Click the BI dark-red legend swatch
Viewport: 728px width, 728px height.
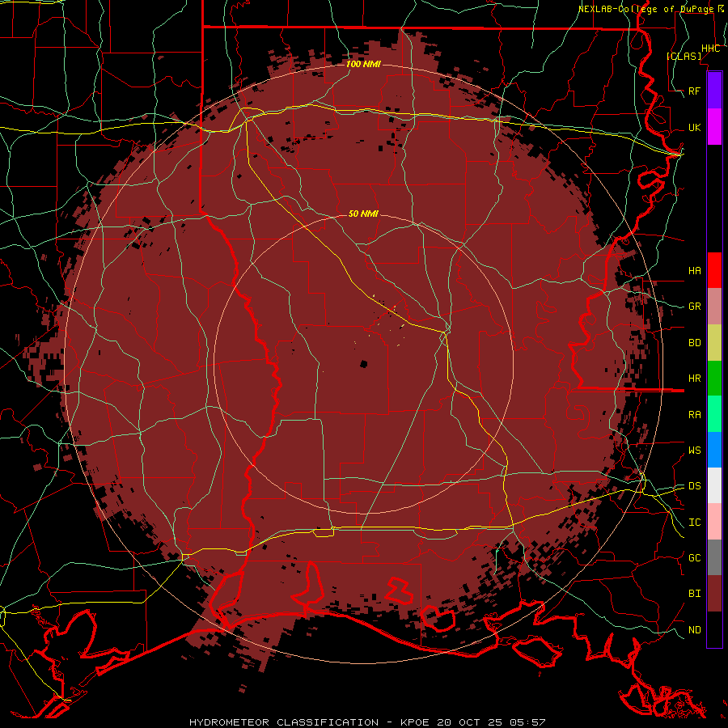pos(714,594)
